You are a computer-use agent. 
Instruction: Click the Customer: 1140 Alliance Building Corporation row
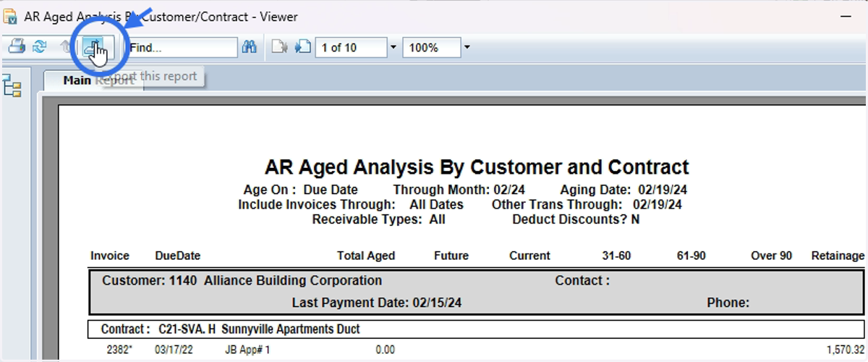pos(477,292)
